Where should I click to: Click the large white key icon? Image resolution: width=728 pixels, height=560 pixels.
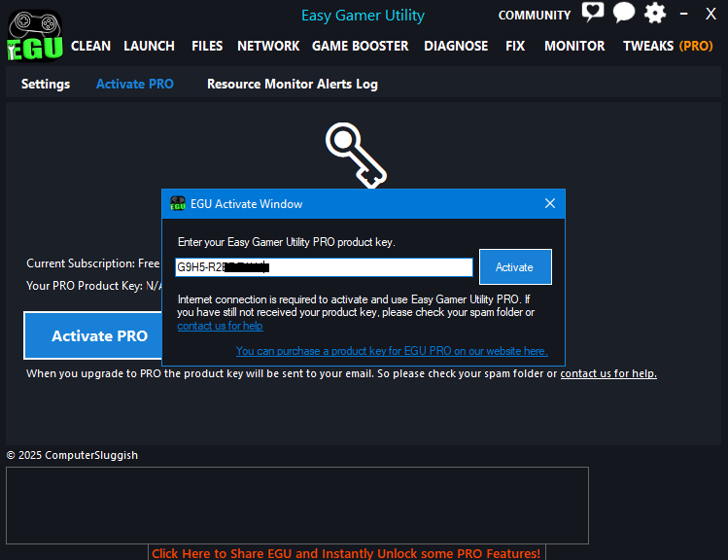(x=356, y=156)
